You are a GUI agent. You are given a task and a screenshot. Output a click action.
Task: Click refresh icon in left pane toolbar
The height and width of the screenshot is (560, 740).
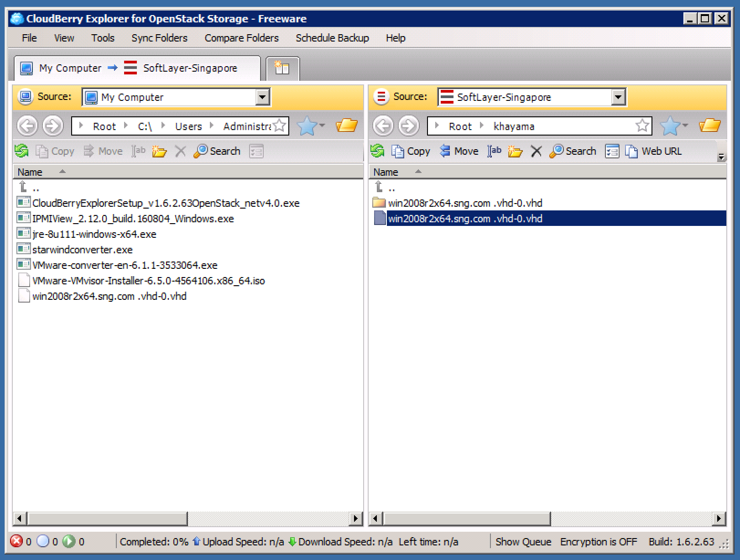21,151
